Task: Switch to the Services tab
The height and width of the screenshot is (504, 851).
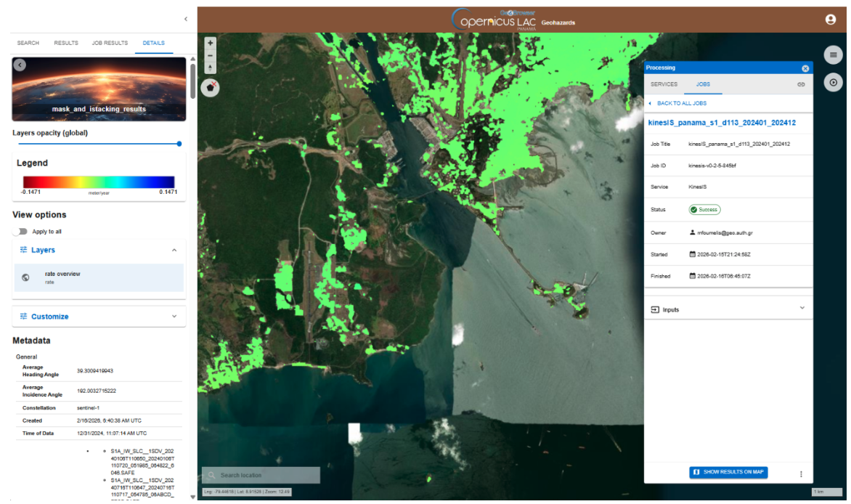Action: pyautogui.click(x=664, y=84)
